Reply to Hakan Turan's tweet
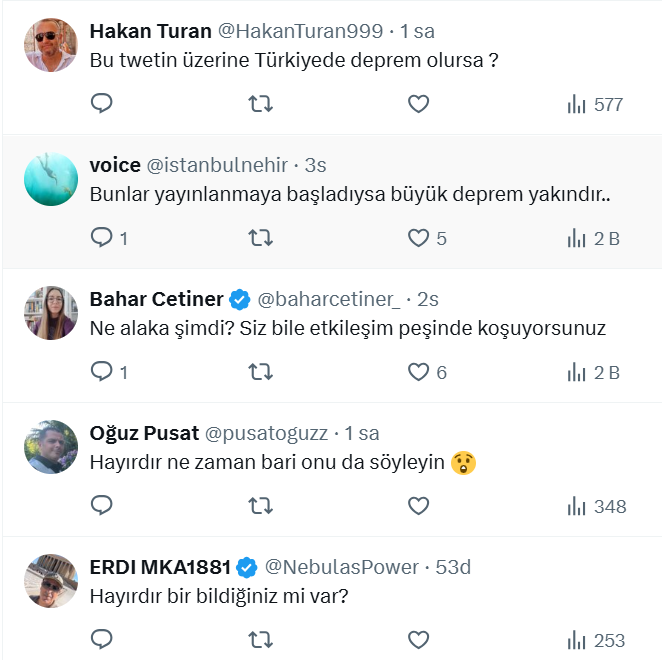Image resolution: width=662 pixels, height=660 pixels. pyautogui.click(x=102, y=104)
